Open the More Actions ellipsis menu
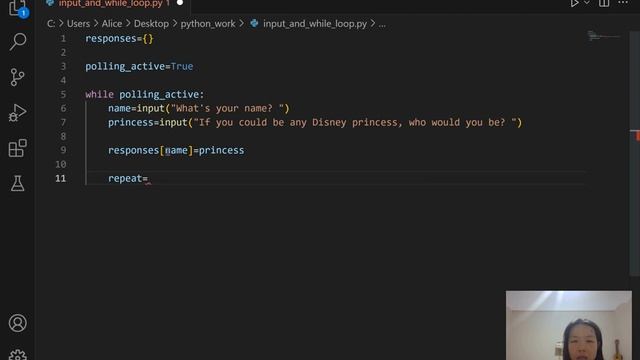Image resolution: width=640 pixels, height=360 pixels. tap(623, 3)
